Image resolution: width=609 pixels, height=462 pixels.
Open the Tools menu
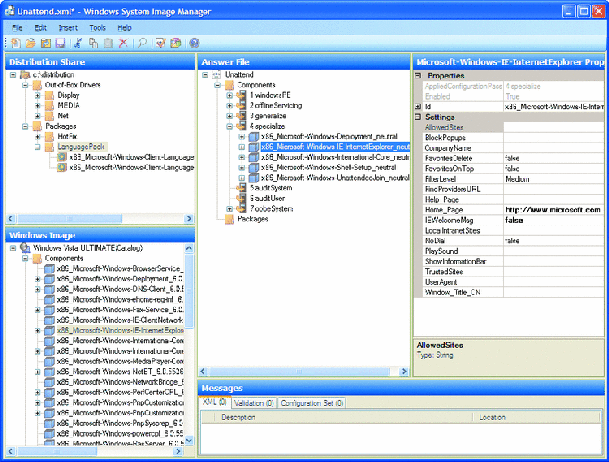click(x=97, y=28)
